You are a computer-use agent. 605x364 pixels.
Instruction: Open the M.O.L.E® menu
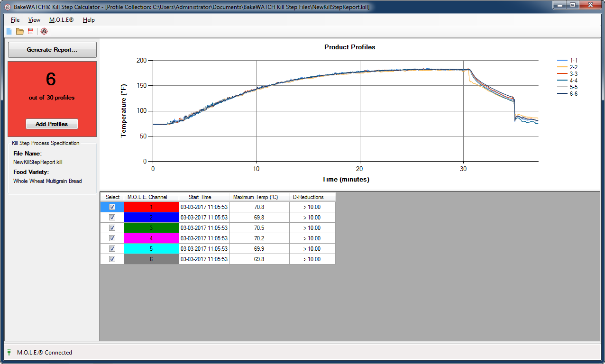(x=61, y=20)
